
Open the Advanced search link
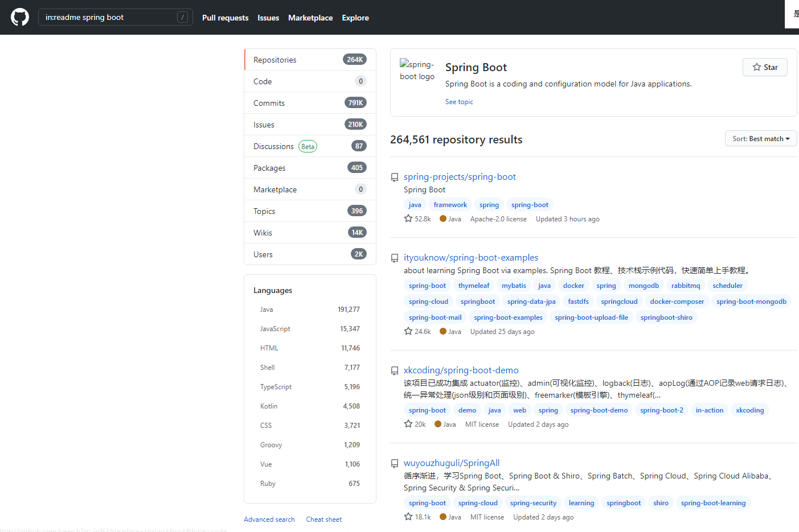(269, 519)
